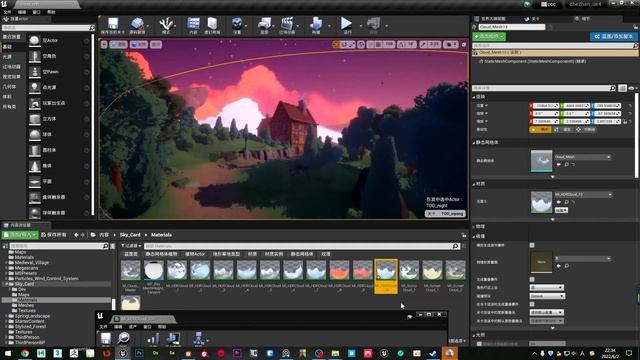Click the Lit (光照) viewport view mode button
Image resolution: width=640 pixels, height=360 pixels.
click(139, 44)
